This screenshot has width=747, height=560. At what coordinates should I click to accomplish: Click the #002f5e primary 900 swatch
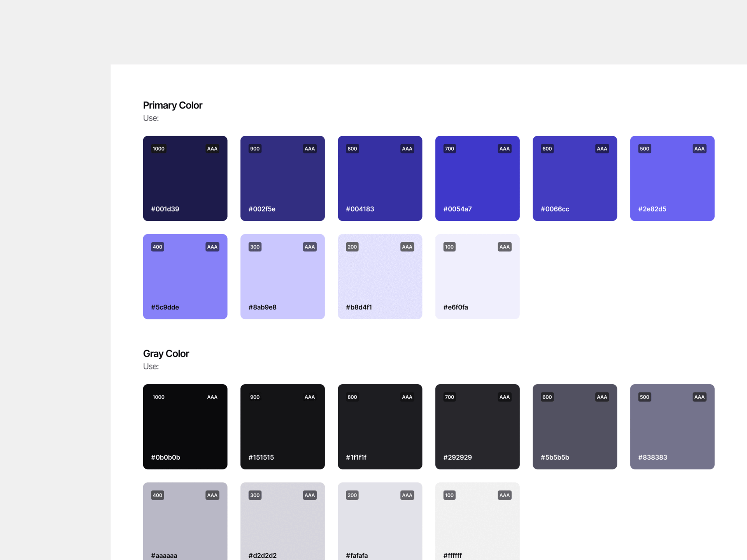(282, 178)
